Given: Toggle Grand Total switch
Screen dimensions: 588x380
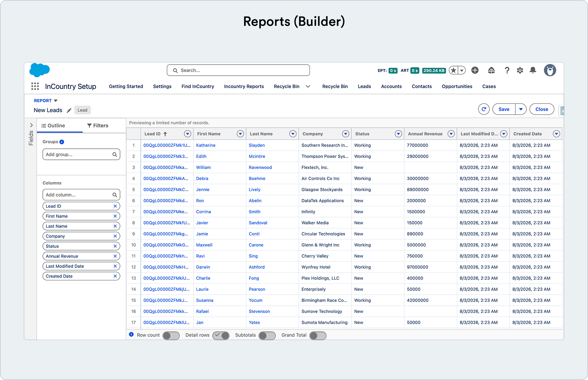Looking at the screenshot, I should [318, 335].
